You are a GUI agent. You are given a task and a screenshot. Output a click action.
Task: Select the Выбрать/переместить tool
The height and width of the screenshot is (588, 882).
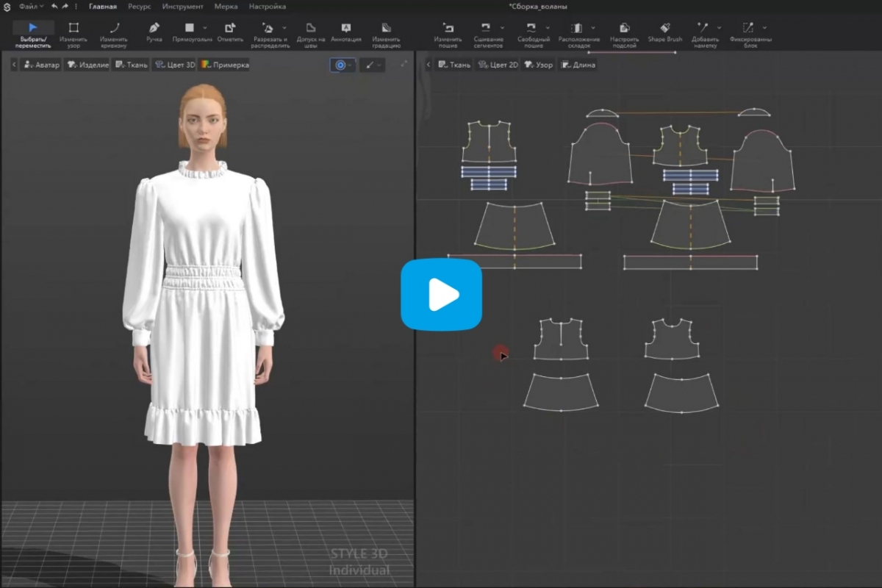33,34
